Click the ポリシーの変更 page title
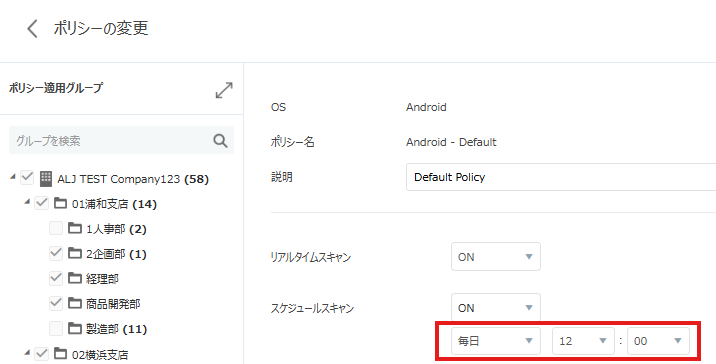 [101, 28]
